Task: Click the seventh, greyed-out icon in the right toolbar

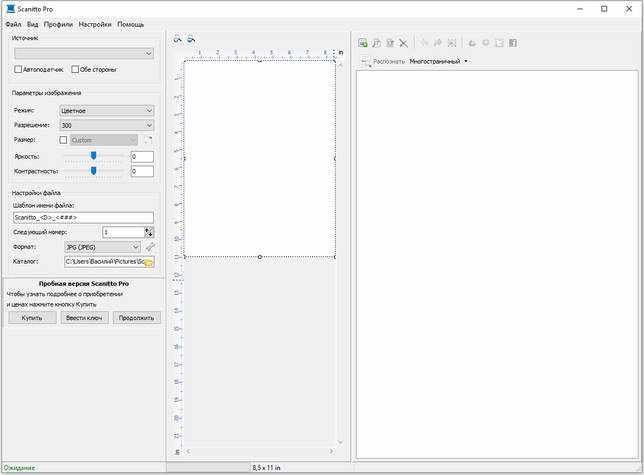Action: click(x=452, y=43)
